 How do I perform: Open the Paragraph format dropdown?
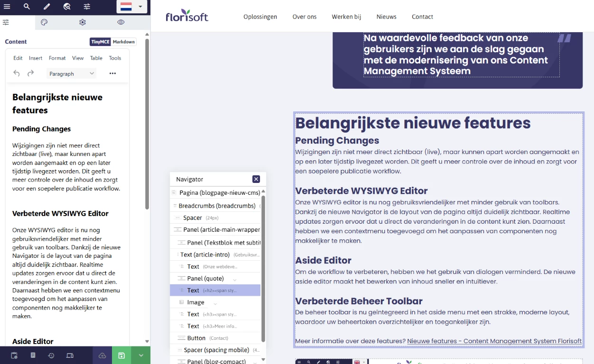[x=72, y=73]
